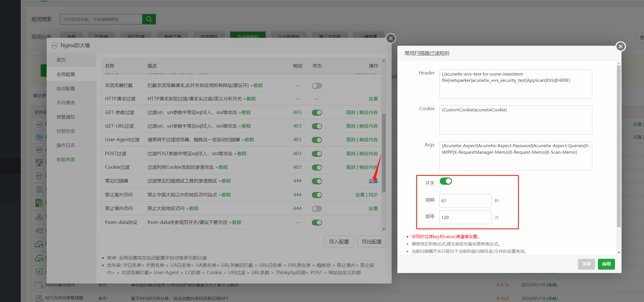Select the 第三方应用 category tab
This screenshot has width=644, height=302.
click(330, 35)
